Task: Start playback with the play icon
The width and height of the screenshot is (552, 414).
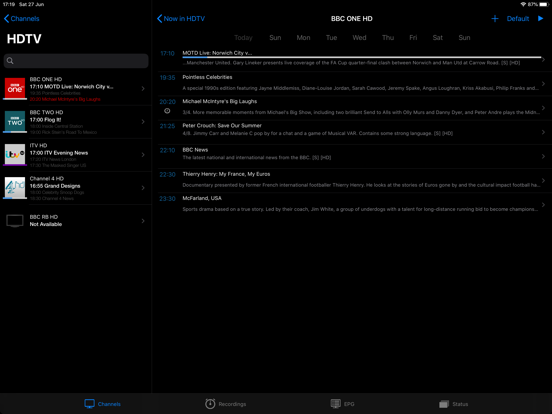Action: (540, 18)
